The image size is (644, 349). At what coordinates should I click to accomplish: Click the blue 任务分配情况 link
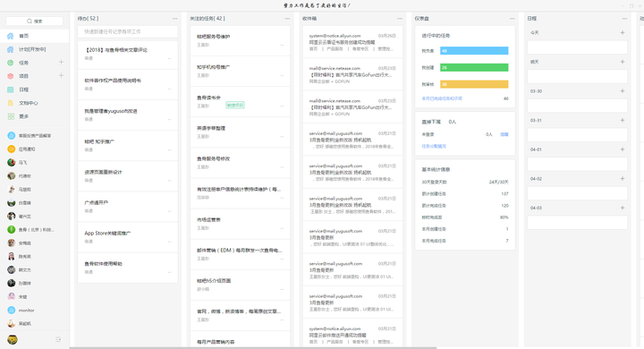434,147
